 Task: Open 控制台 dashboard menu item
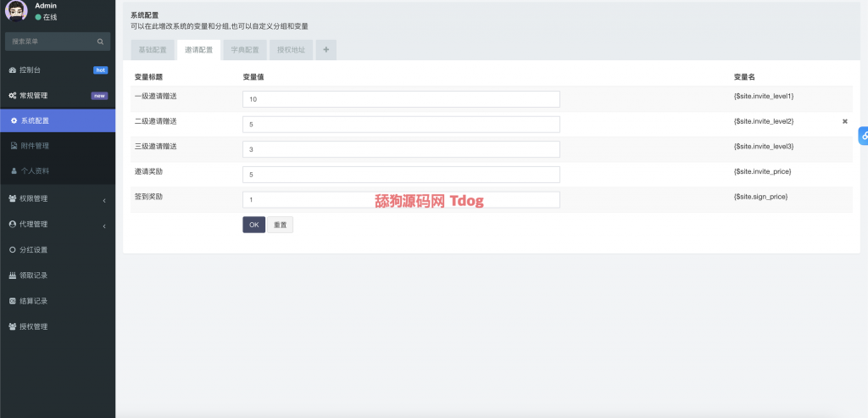click(x=30, y=70)
